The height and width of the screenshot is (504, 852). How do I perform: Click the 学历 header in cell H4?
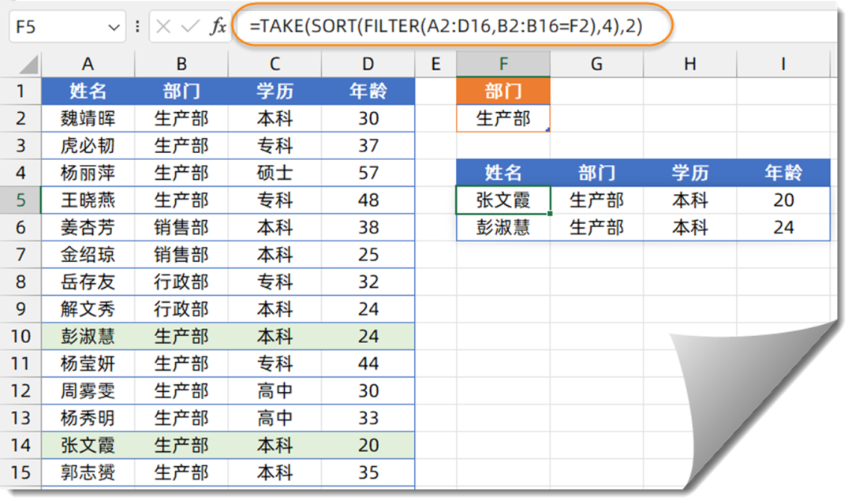point(689,173)
